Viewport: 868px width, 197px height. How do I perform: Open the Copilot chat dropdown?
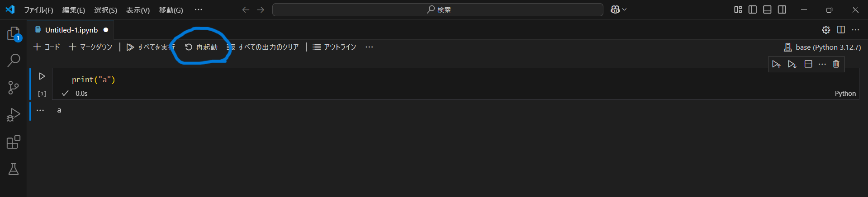coord(618,9)
